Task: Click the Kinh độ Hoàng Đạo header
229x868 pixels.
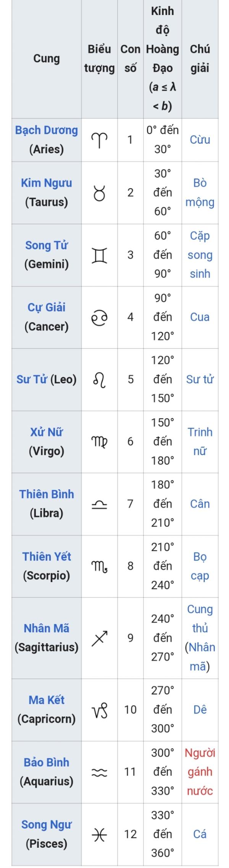Action: click(163, 58)
